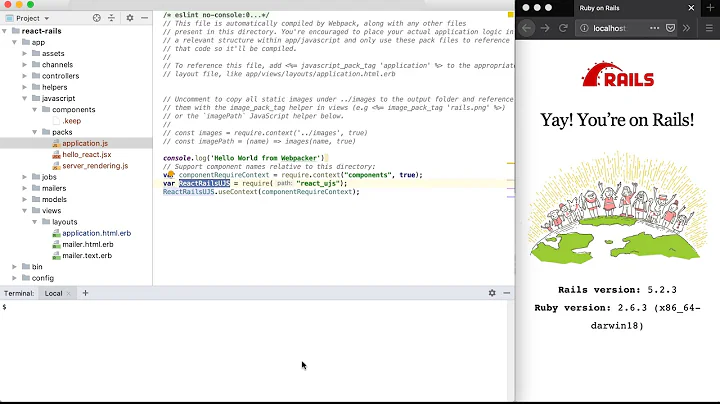The width and height of the screenshot is (720, 404).
Task: Open Project panel settings gear
Action: pyautogui.click(x=130, y=18)
